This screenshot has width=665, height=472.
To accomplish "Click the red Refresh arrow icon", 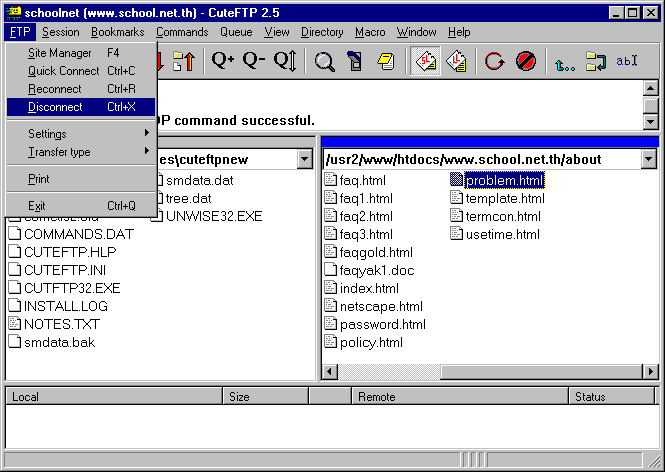I will (x=494, y=61).
